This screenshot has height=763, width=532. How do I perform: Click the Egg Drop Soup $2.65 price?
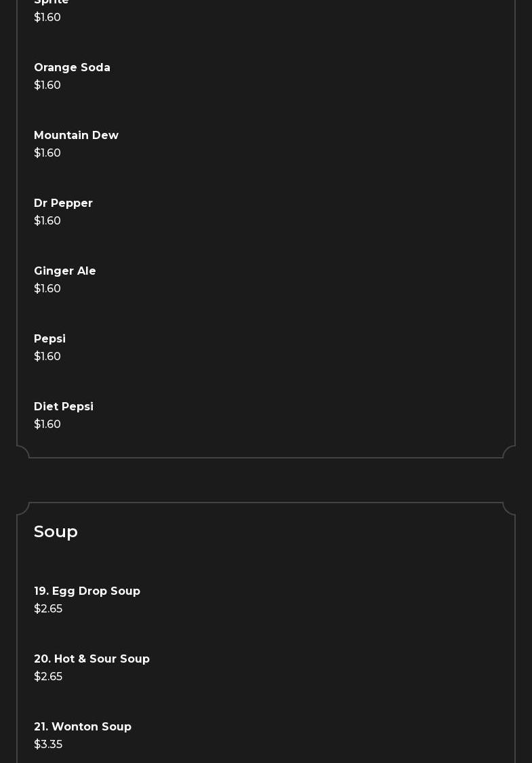(48, 609)
